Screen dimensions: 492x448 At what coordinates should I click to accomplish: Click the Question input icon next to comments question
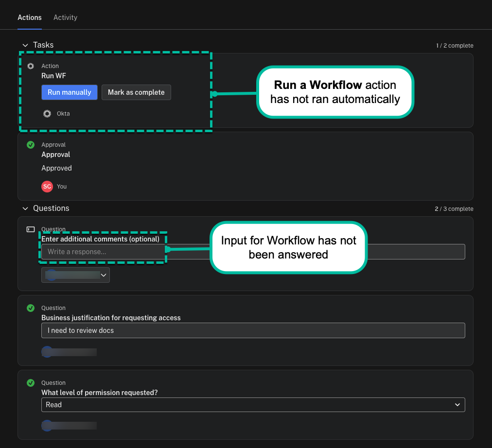pyautogui.click(x=31, y=229)
